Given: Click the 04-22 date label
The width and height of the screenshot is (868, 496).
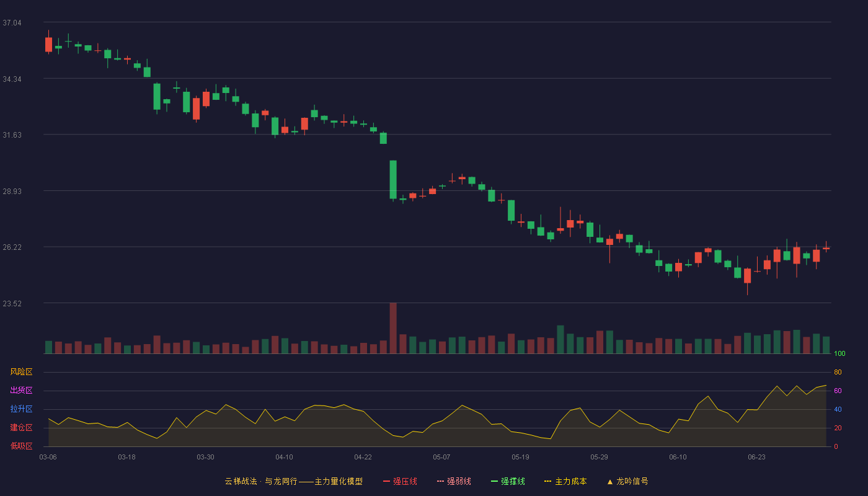Looking at the screenshot, I should [363, 457].
